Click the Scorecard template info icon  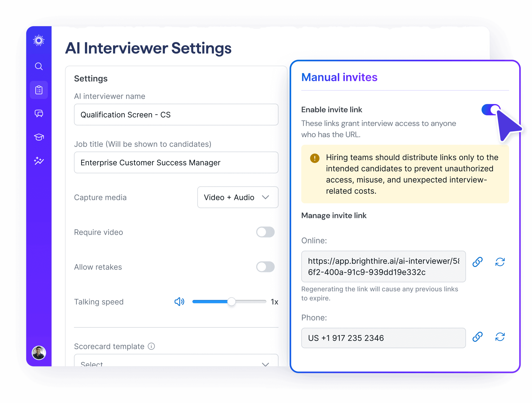pyautogui.click(x=151, y=346)
